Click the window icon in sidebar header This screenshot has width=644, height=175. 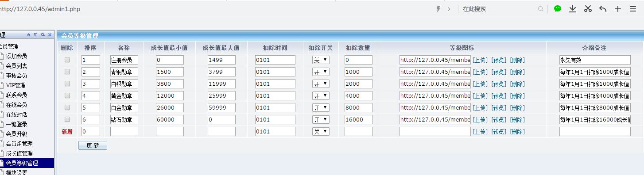[36, 35]
